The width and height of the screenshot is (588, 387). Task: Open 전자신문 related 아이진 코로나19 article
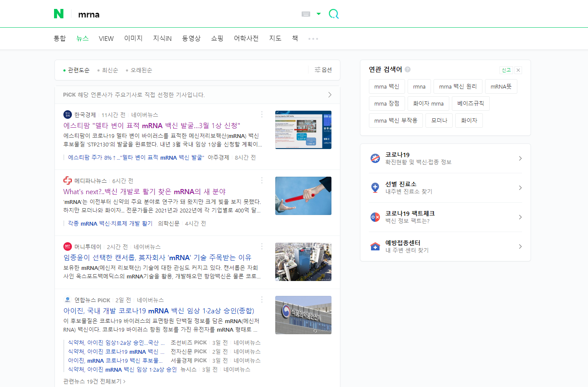point(116,352)
